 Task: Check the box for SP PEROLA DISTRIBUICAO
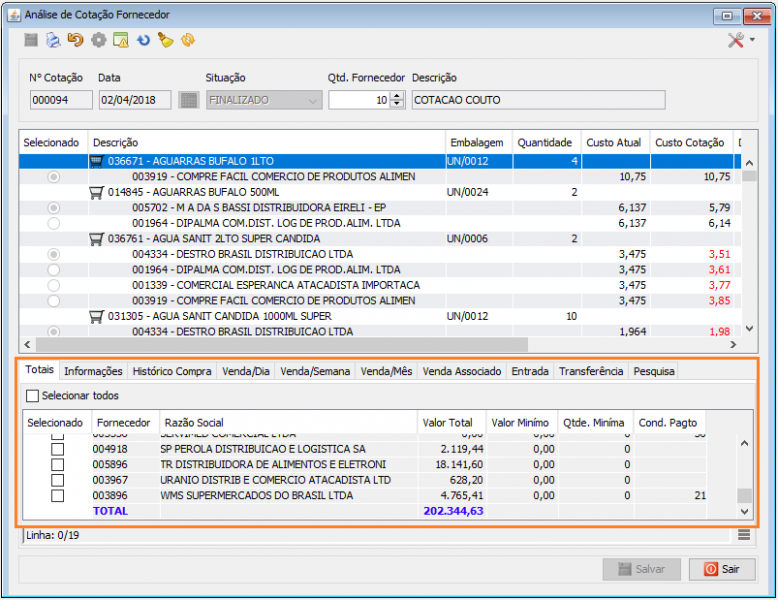(58, 449)
